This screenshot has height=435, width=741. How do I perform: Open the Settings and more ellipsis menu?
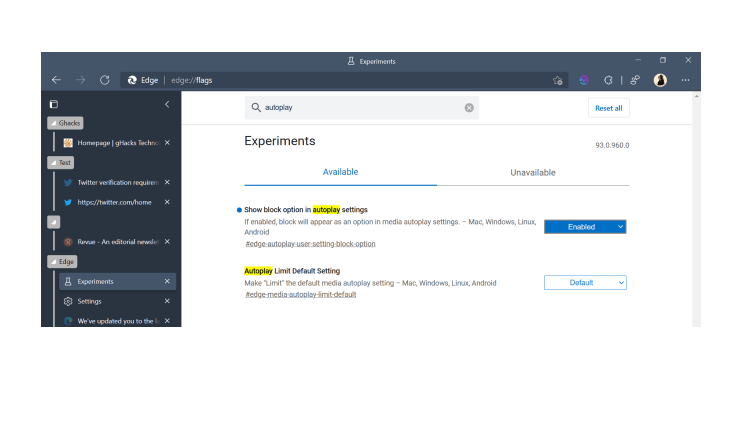click(x=685, y=80)
